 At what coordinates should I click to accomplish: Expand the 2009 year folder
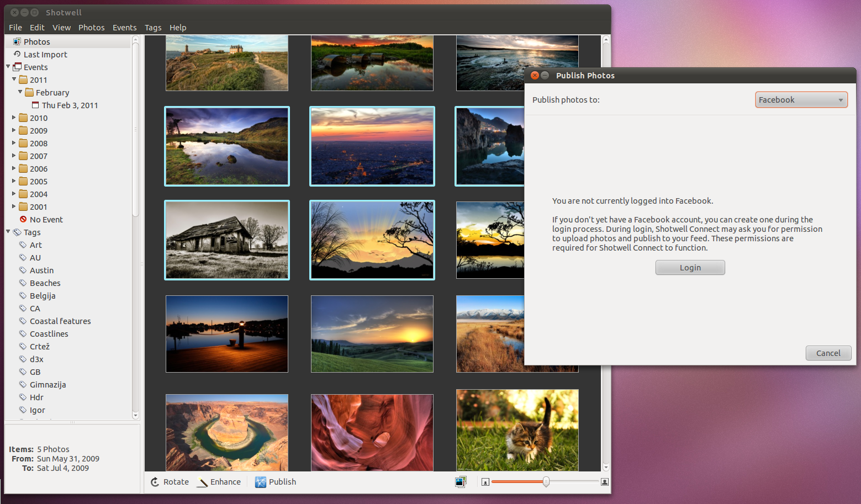click(x=14, y=130)
